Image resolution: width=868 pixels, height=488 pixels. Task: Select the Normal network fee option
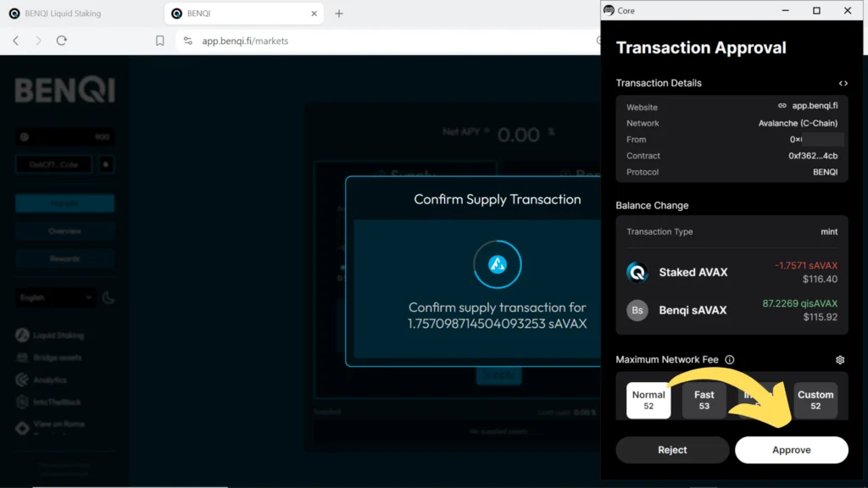[x=648, y=400]
